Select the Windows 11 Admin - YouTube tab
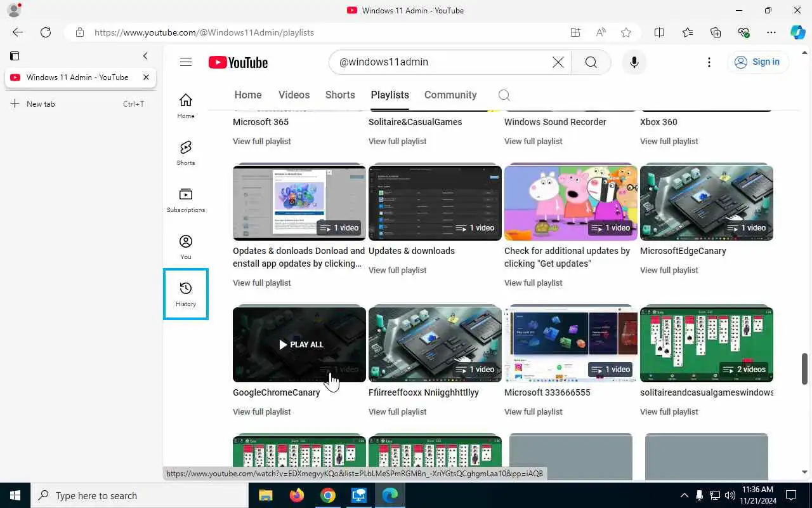 (x=81, y=77)
